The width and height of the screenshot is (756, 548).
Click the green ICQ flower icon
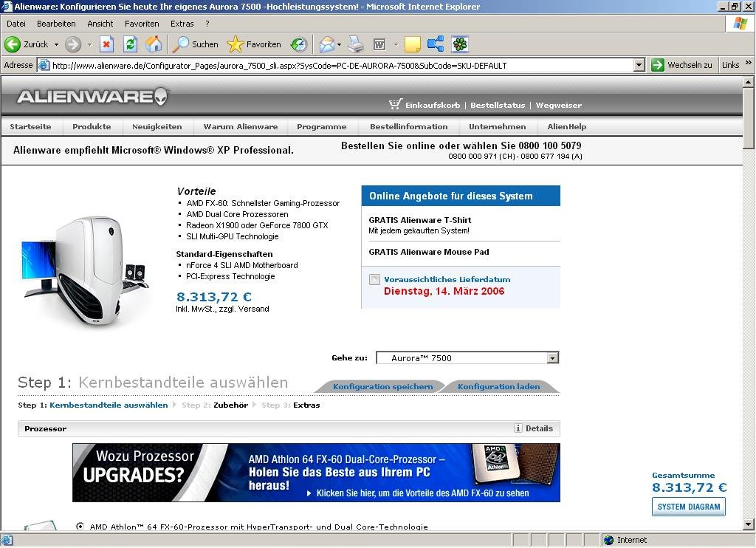tap(460, 44)
